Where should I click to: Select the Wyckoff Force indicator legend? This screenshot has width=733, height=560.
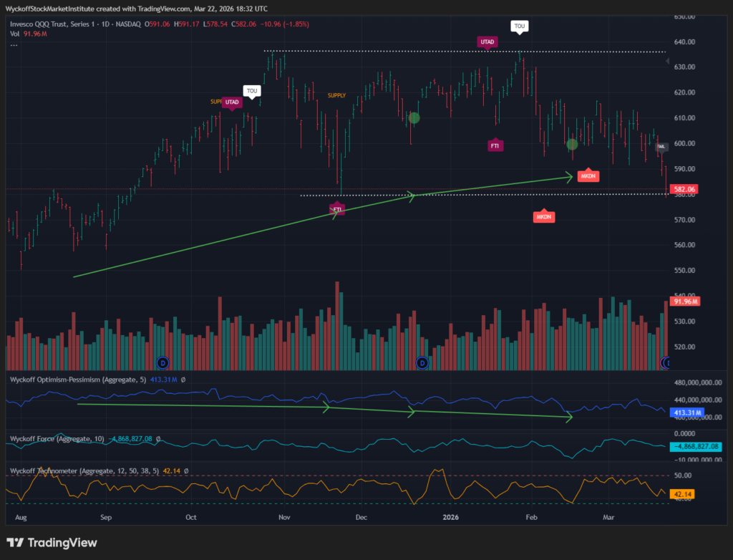pos(50,438)
